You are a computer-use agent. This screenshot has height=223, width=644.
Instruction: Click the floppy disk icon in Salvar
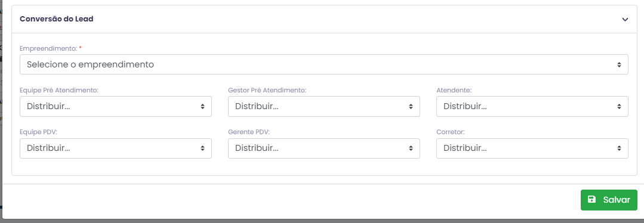591,200
